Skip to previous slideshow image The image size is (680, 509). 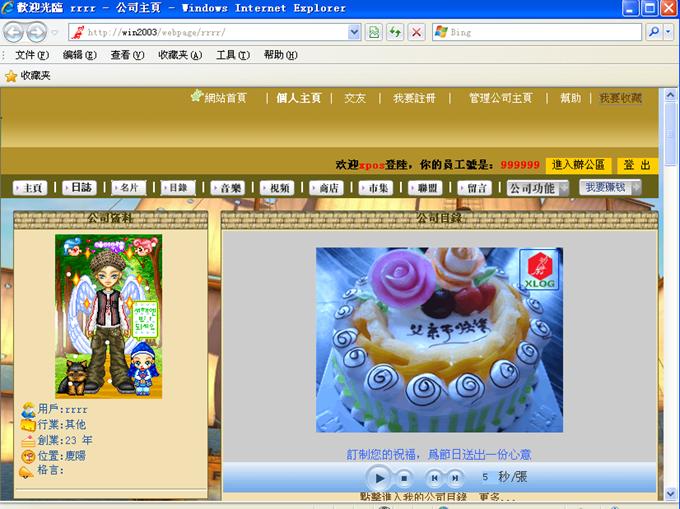[x=435, y=478]
